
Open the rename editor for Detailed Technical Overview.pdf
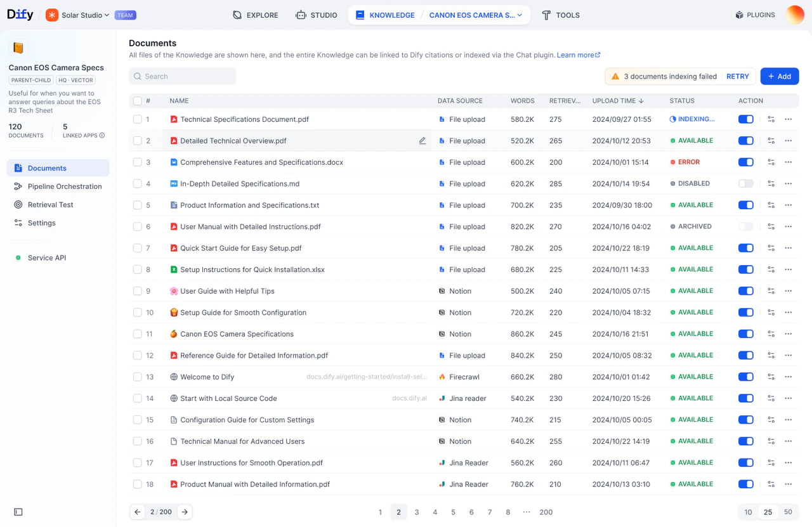click(x=422, y=140)
